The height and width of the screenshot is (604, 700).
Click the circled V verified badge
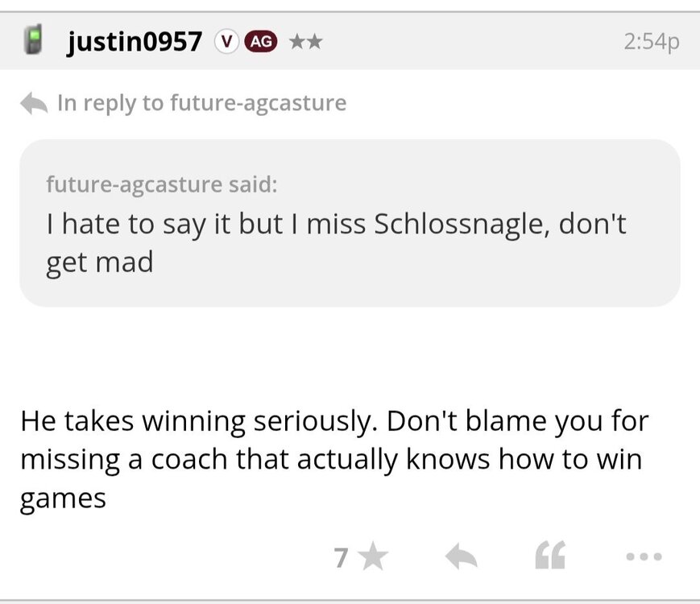click(x=226, y=41)
